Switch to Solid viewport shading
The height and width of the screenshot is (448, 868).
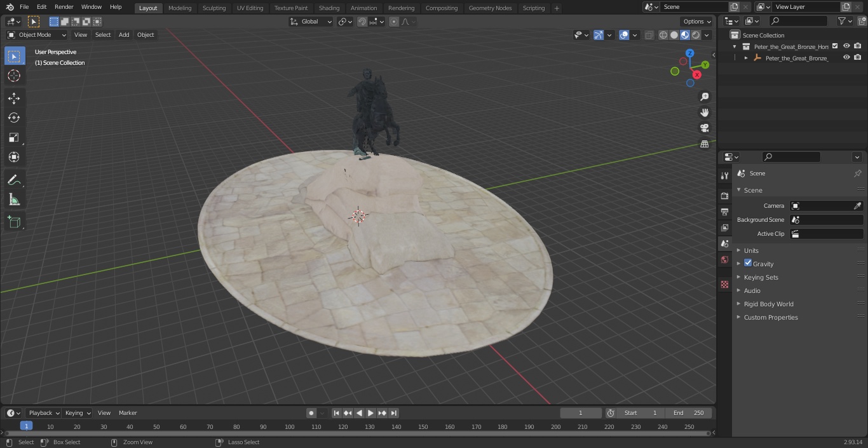(674, 35)
